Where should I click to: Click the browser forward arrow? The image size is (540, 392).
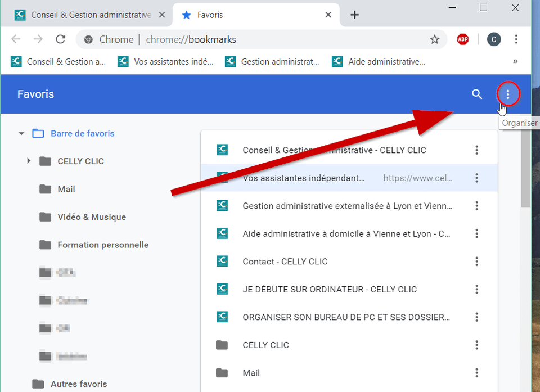[x=38, y=39]
